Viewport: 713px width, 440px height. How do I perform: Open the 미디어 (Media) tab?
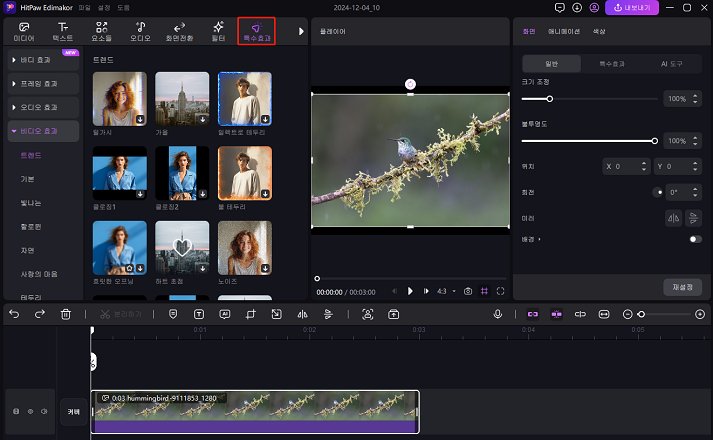(24, 31)
